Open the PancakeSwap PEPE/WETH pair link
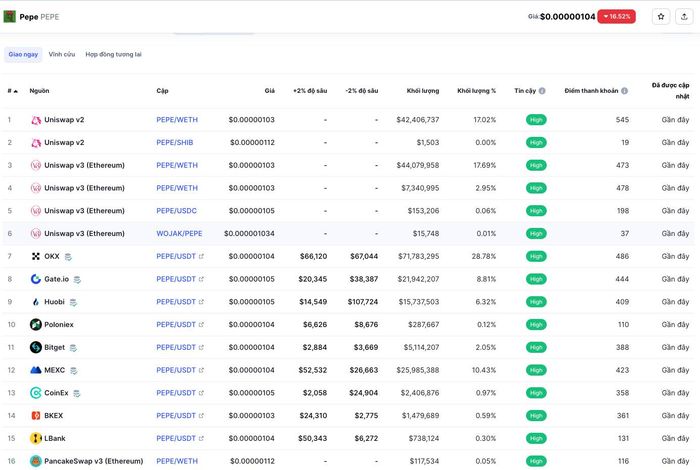The height and width of the screenshot is (470, 700). click(177, 461)
